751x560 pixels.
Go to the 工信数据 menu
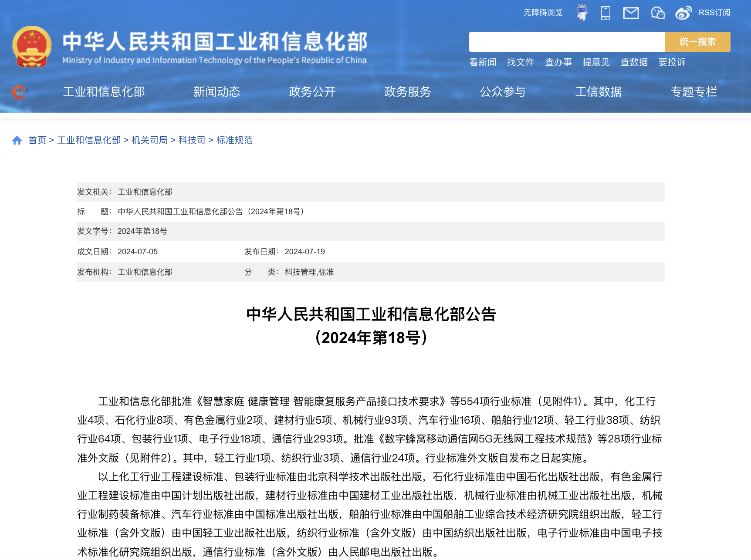pos(598,92)
